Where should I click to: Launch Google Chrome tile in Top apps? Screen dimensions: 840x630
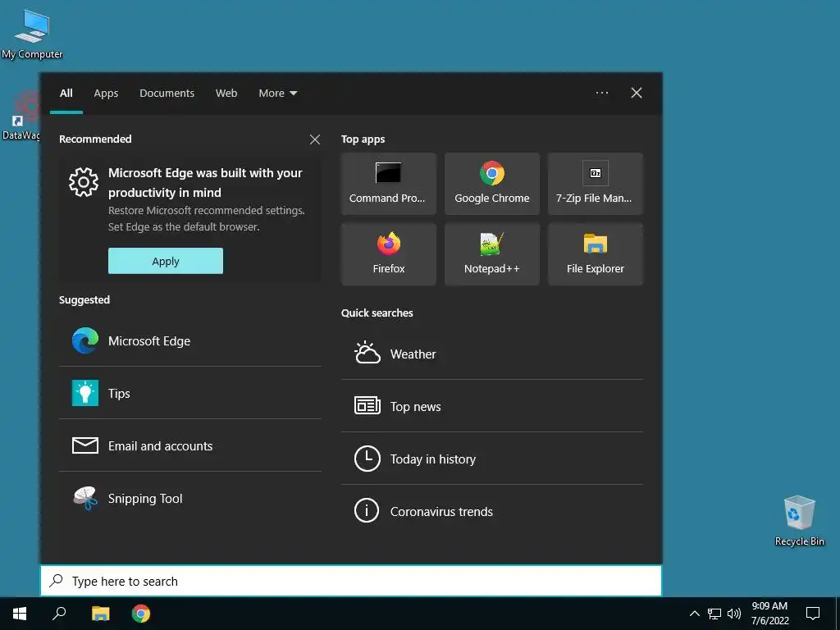(x=492, y=184)
